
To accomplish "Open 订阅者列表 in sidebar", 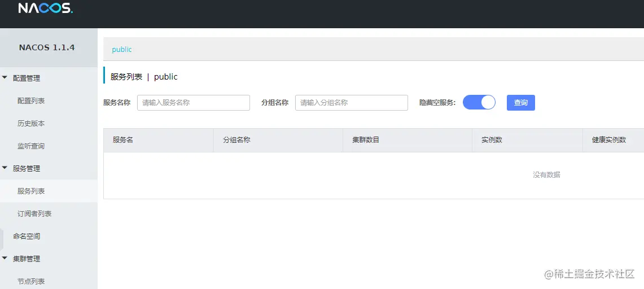I will [x=34, y=213].
